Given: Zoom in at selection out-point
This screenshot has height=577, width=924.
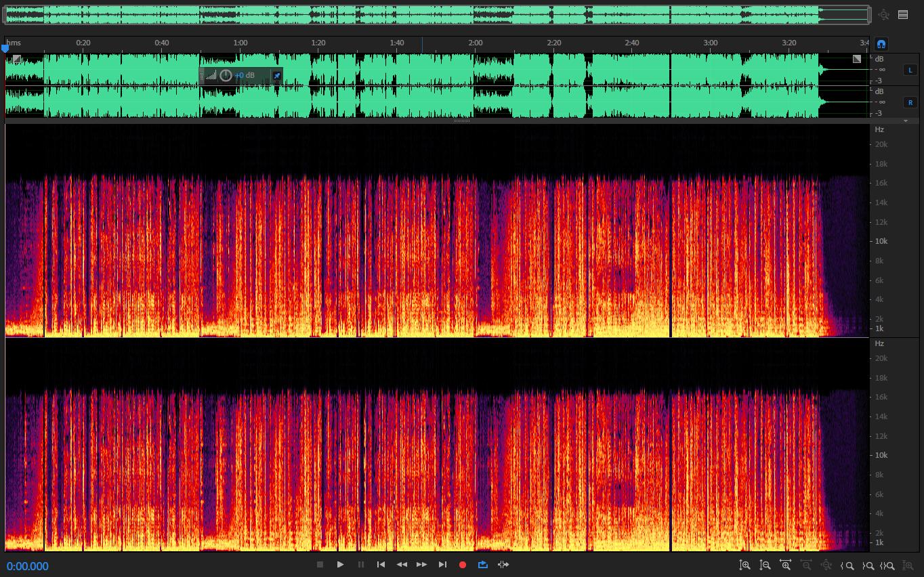Looking at the screenshot, I should [x=867, y=565].
